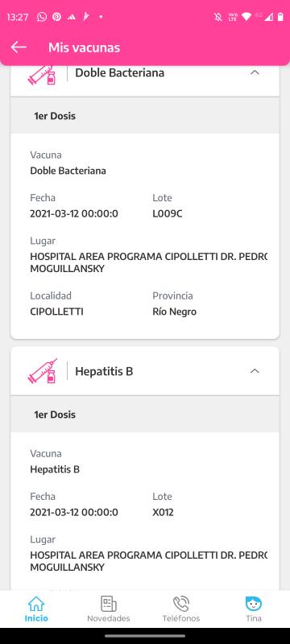Switch to the Teléfonos tab label

pos(181,618)
